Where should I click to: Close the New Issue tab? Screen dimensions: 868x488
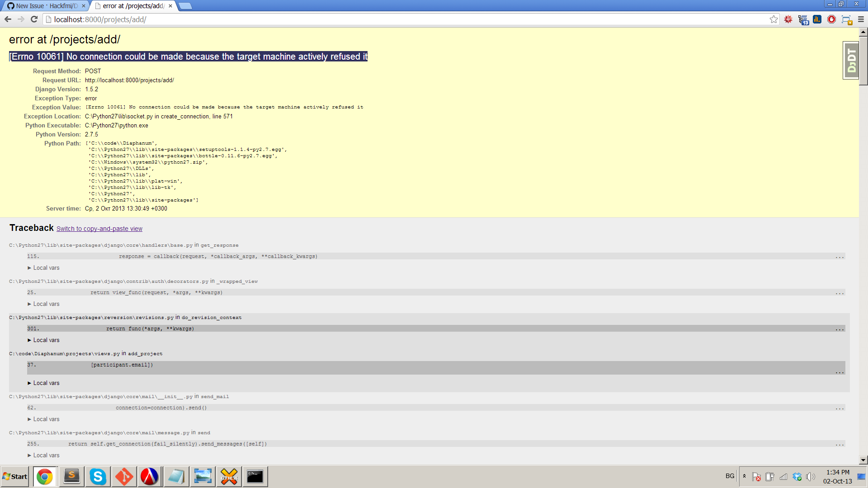click(x=84, y=6)
